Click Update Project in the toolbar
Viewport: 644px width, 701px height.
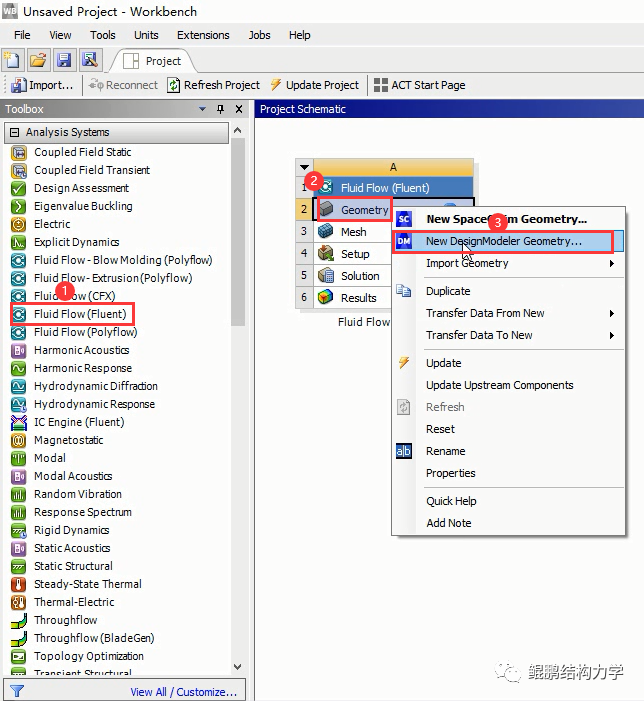315,85
